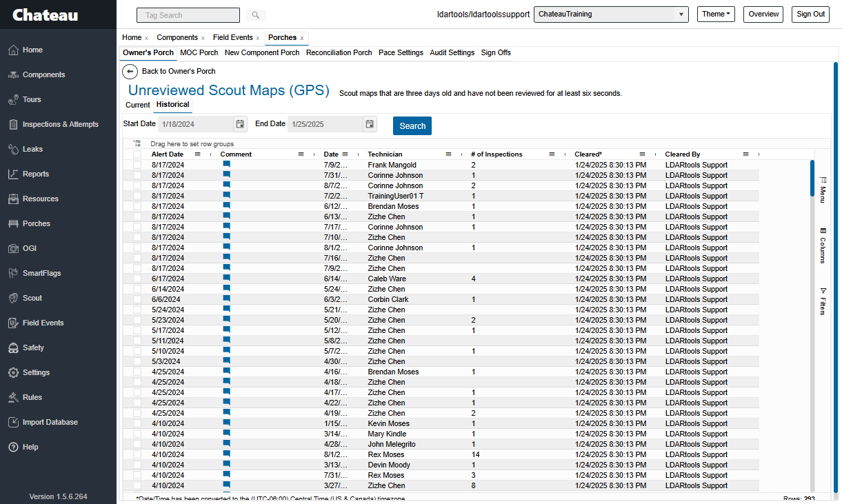Toggle the select-all header checkbox
The height and width of the screenshot is (504, 842).
click(137, 154)
